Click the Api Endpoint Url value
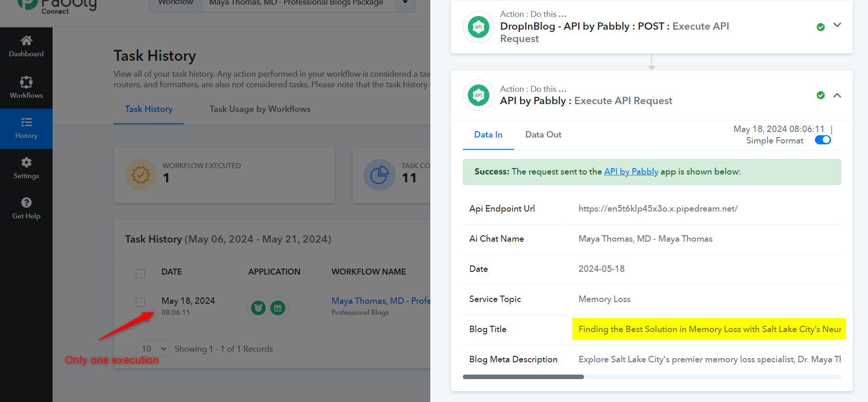The image size is (868, 402). (658, 209)
